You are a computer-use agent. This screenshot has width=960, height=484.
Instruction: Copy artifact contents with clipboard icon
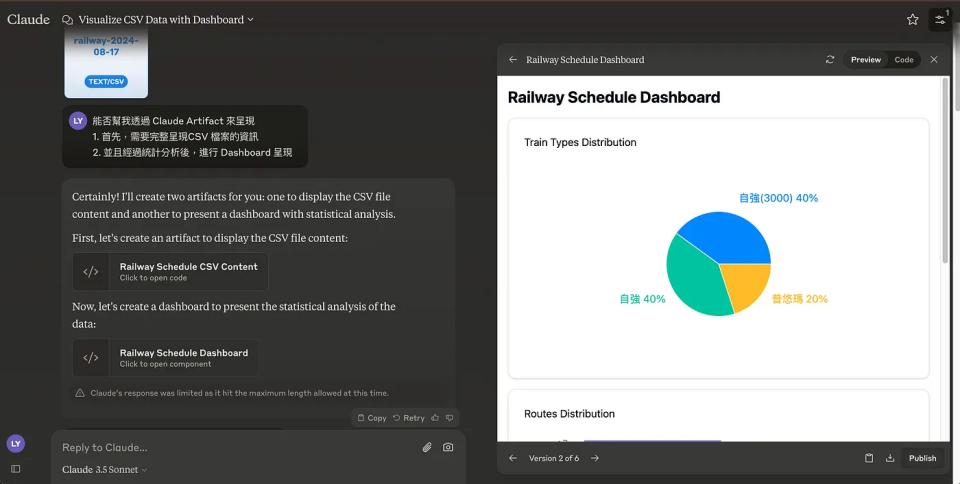(869, 458)
